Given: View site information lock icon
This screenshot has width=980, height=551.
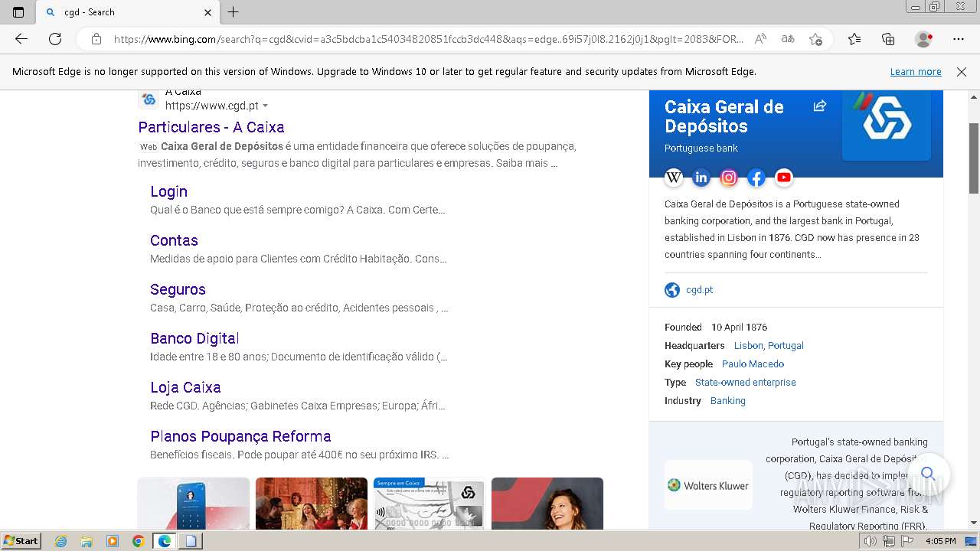Looking at the screenshot, I should [96, 39].
